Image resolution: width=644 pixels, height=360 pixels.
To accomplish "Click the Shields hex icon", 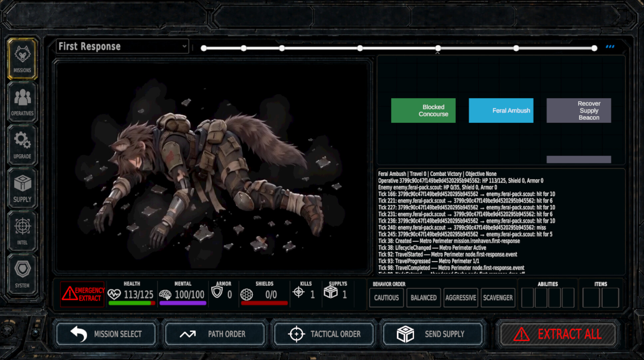I will 247,294.
